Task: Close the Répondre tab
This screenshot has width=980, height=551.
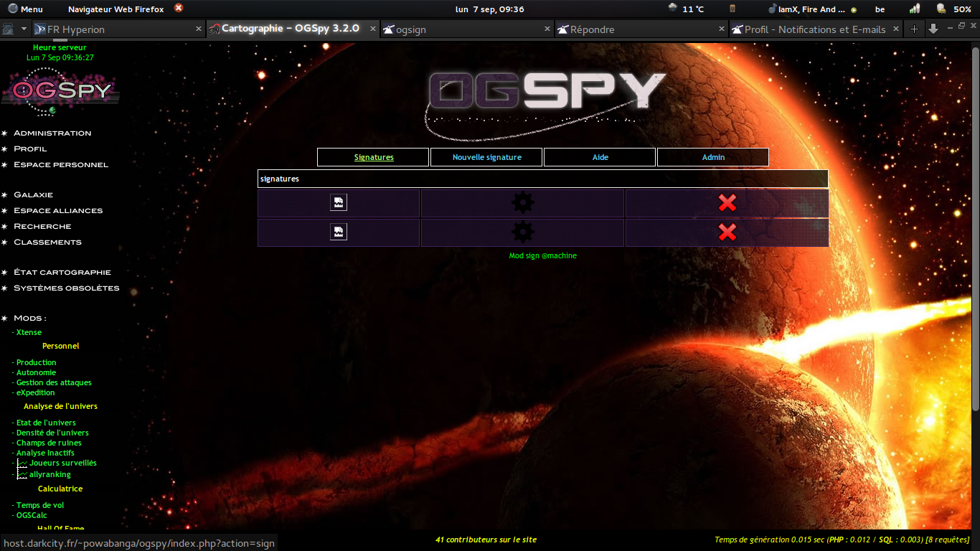Action: tap(722, 29)
